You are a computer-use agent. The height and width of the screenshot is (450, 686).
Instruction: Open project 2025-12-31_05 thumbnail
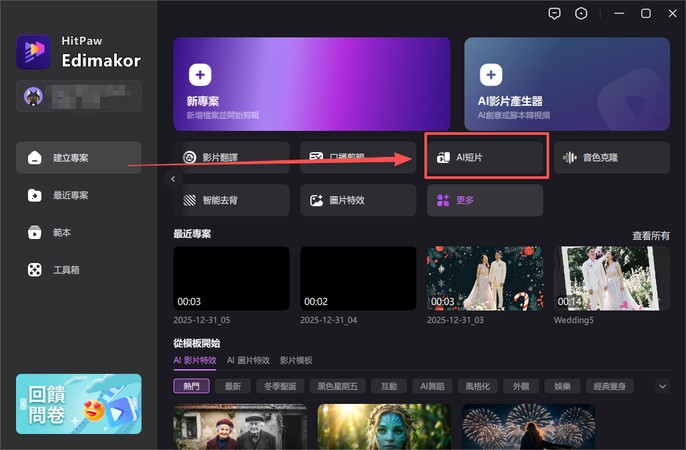[231, 278]
